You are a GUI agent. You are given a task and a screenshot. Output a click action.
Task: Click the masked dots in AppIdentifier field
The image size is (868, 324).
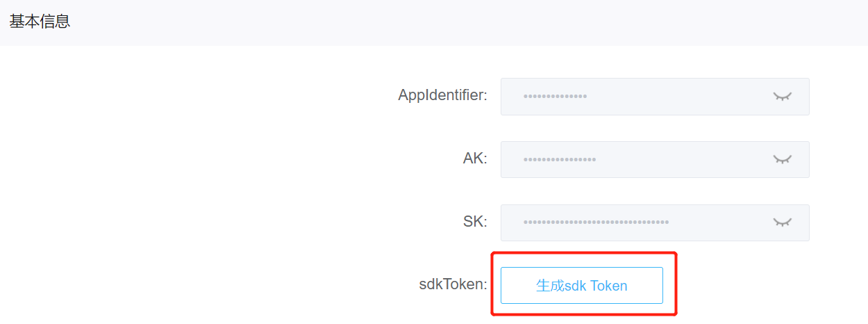point(555,97)
